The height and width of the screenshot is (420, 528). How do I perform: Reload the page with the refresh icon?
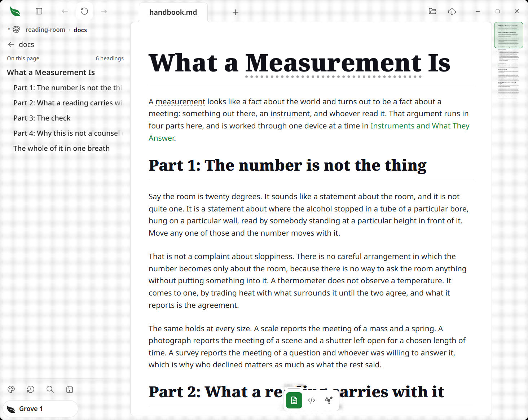[x=84, y=12]
